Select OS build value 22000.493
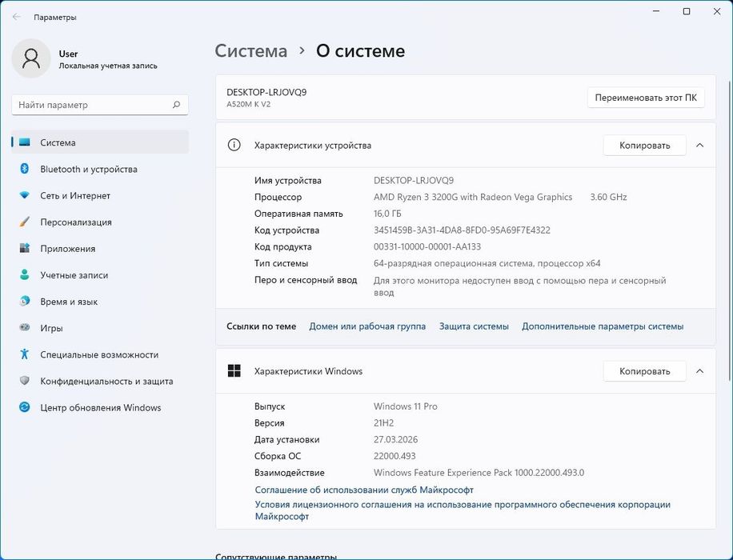 [395, 456]
